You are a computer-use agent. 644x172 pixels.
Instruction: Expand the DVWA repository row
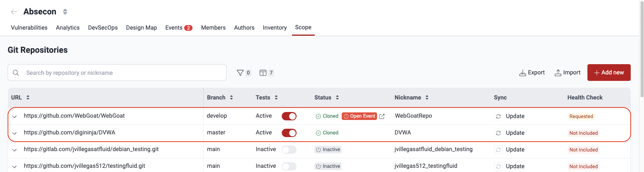point(14,133)
